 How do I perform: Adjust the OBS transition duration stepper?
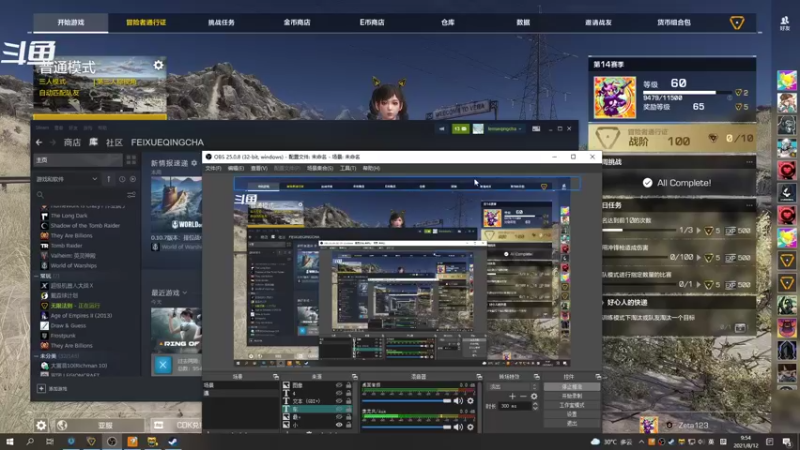(535, 406)
